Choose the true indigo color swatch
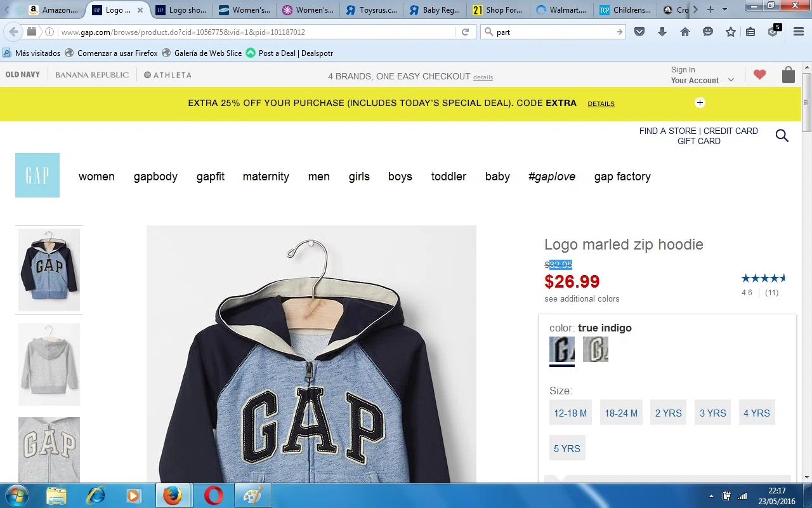The image size is (812, 508). pos(562,349)
